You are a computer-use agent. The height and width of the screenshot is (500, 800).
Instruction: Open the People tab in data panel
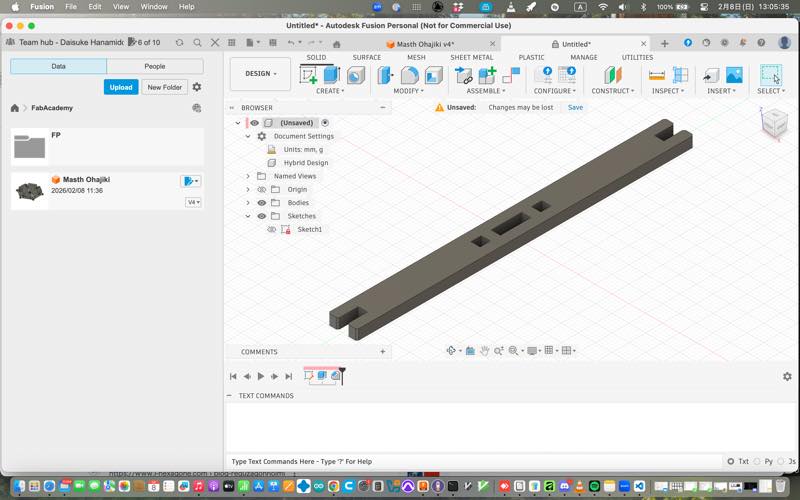155,66
